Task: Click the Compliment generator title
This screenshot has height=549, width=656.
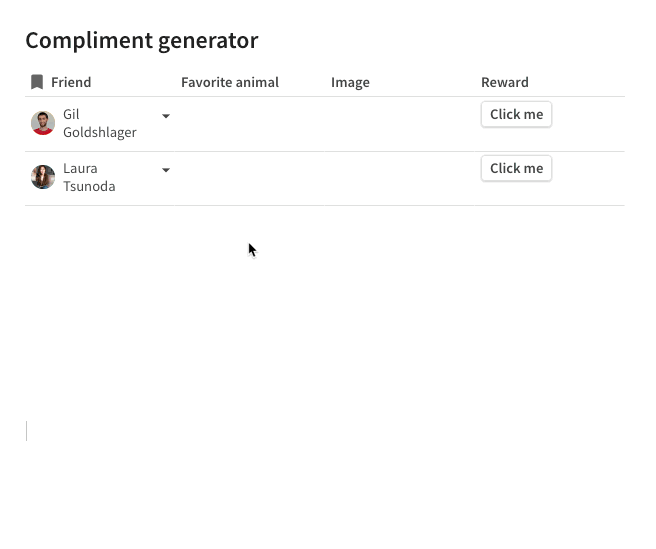Action: click(x=141, y=40)
